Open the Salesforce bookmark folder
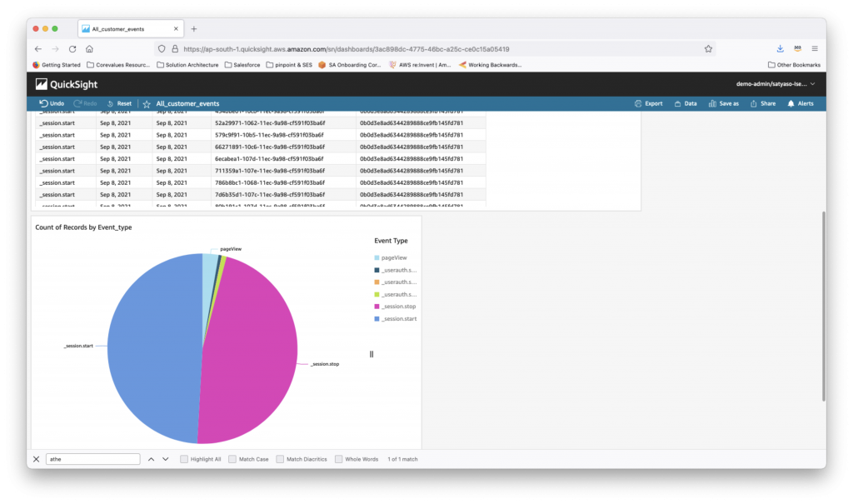The width and height of the screenshot is (853, 504). [242, 65]
